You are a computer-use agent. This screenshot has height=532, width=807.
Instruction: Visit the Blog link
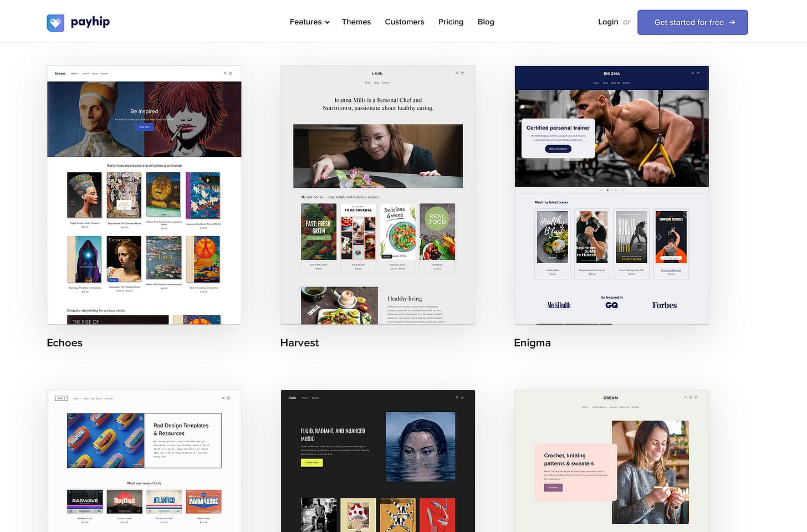486,22
